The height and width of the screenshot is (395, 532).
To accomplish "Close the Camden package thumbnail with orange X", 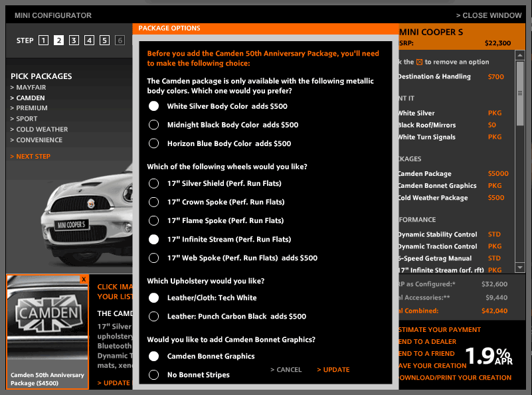I will 84,279.
